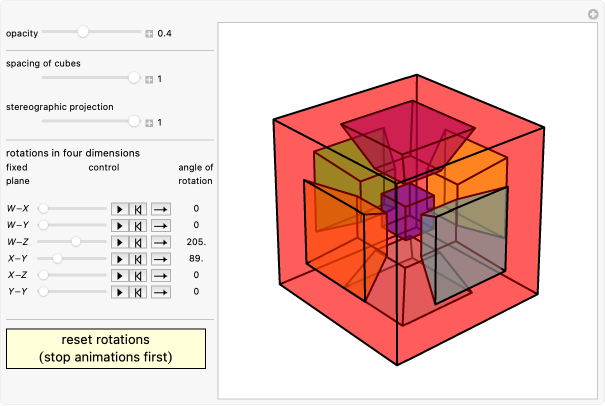Screen dimensions: 605x406
Task: Change direction of the W–X rotation
Action: pyautogui.click(x=161, y=209)
